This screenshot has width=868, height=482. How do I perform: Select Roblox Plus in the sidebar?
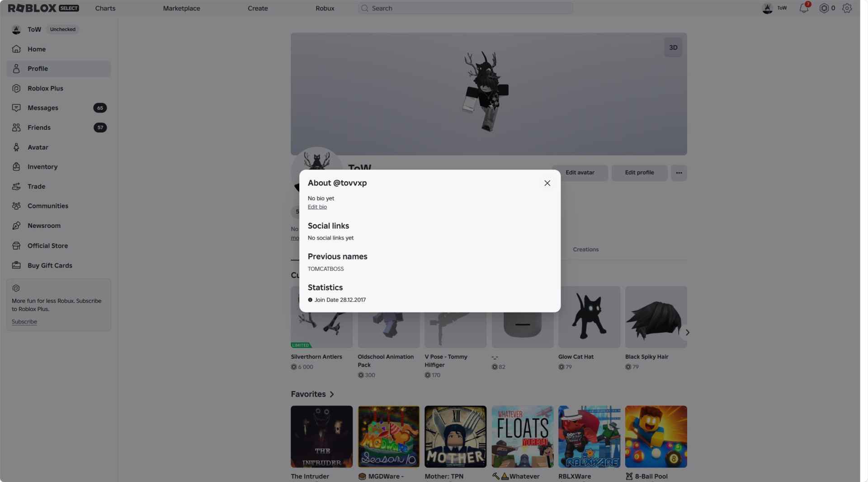click(59, 88)
